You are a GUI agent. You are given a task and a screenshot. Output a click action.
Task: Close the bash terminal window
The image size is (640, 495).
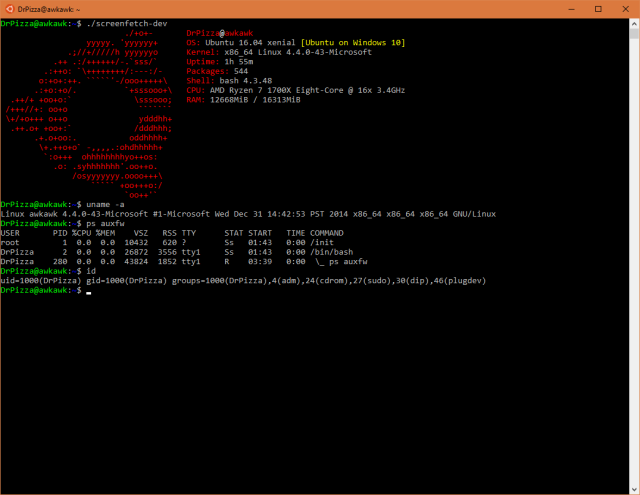[625, 9]
